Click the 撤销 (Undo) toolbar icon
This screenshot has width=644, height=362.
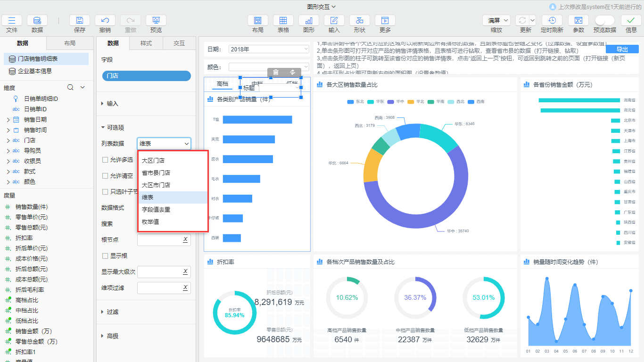(x=105, y=21)
